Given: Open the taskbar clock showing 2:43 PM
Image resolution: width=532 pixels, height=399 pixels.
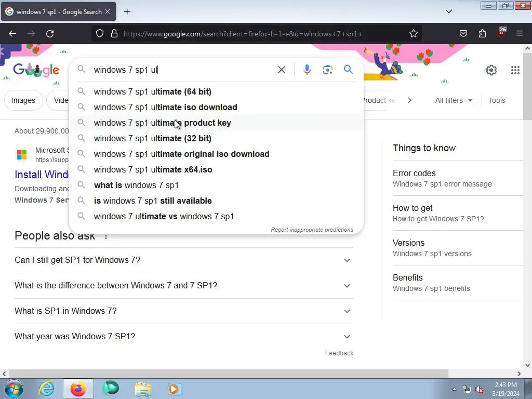Looking at the screenshot, I should [506, 389].
